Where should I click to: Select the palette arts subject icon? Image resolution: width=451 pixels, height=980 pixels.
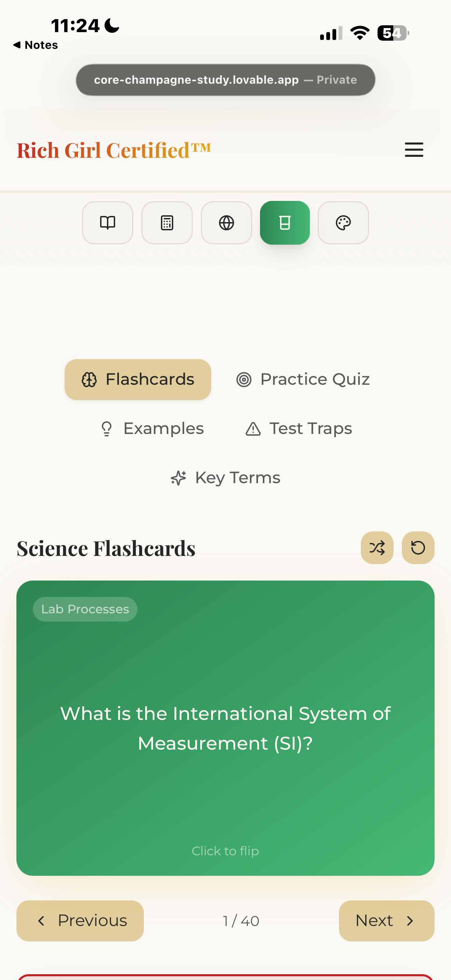pos(343,222)
